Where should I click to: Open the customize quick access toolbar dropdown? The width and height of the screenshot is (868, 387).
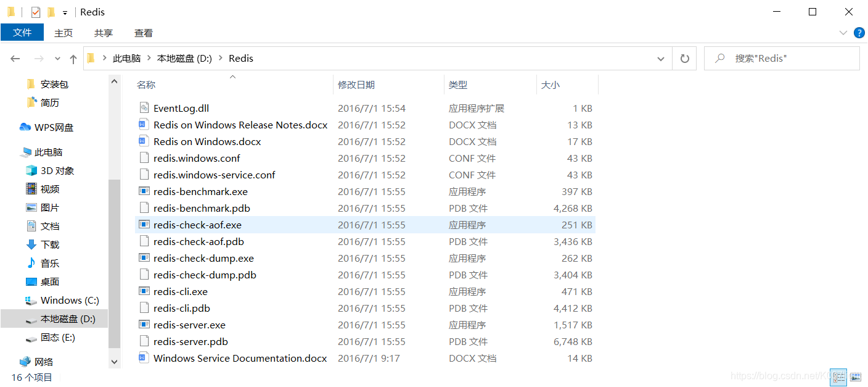click(x=65, y=13)
